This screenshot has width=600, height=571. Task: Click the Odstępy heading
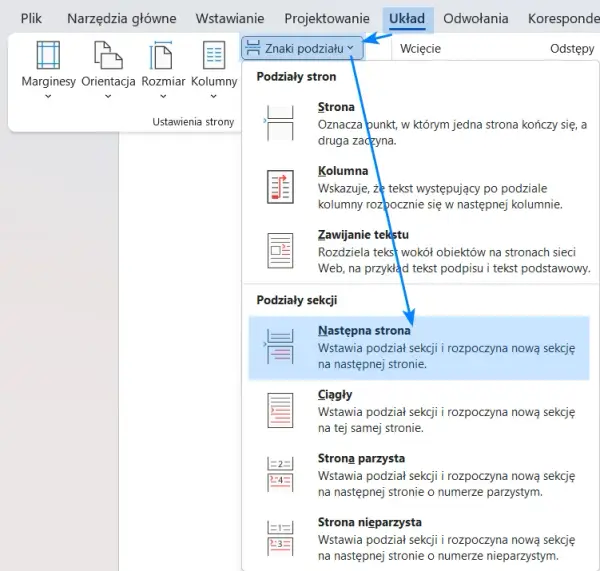(x=572, y=49)
